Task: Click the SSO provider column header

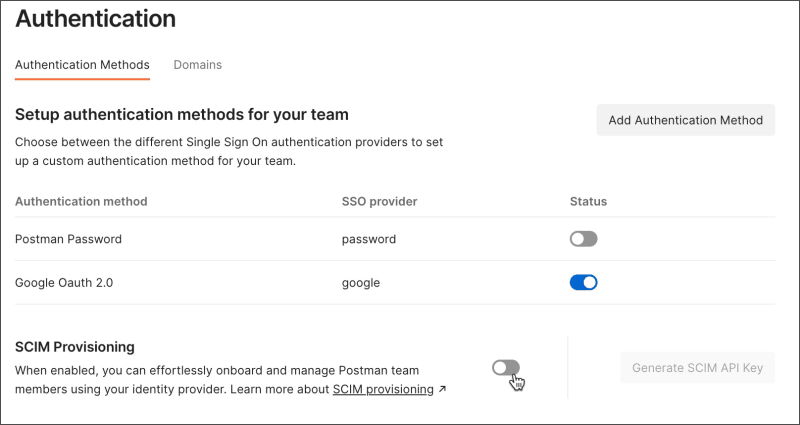Action: click(379, 201)
